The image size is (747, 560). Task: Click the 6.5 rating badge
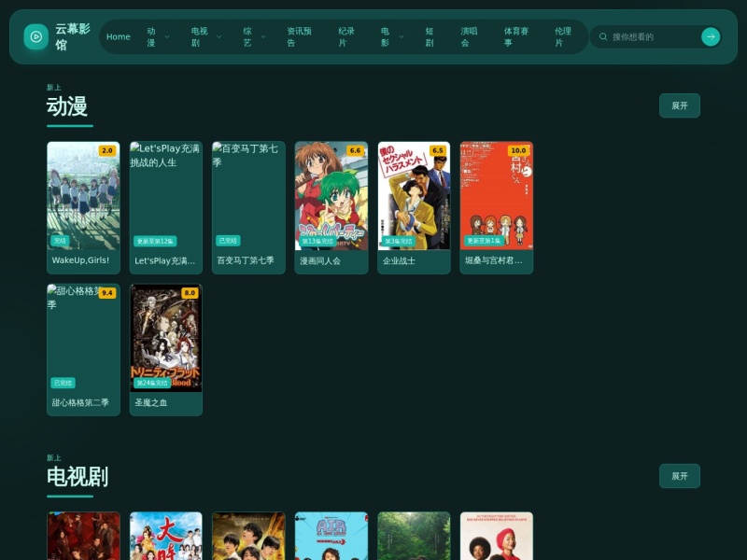point(437,150)
